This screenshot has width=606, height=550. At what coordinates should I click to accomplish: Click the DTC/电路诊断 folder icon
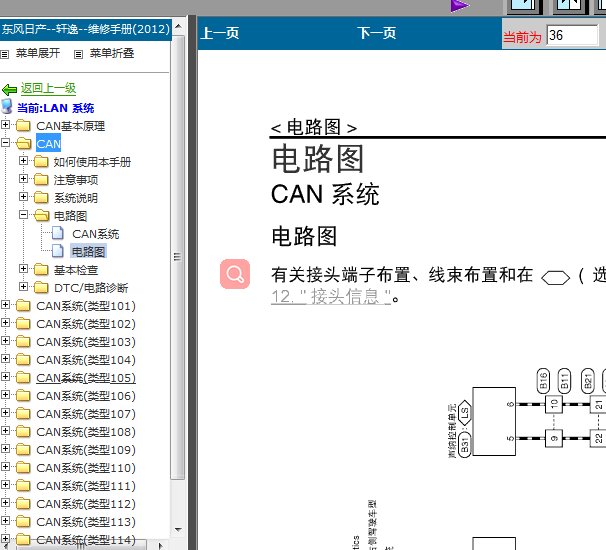pos(41,287)
